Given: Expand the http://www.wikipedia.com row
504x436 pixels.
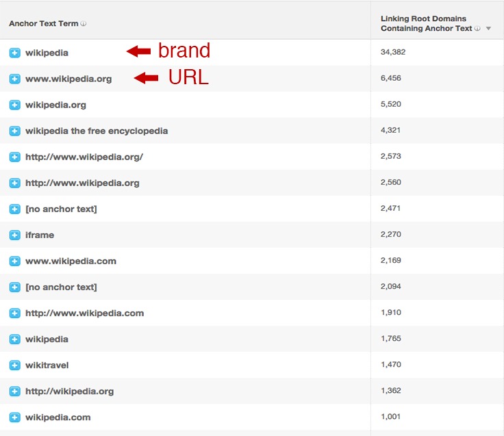Looking at the screenshot, I should coord(15,313).
